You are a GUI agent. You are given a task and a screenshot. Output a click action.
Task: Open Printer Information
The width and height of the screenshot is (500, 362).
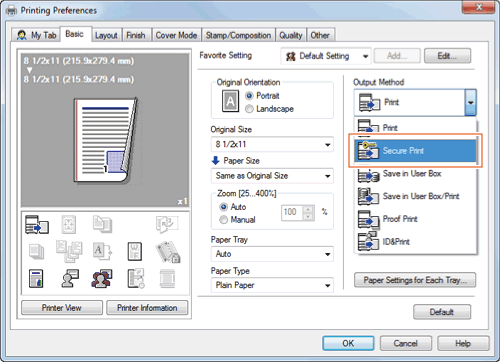click(147, 308)
